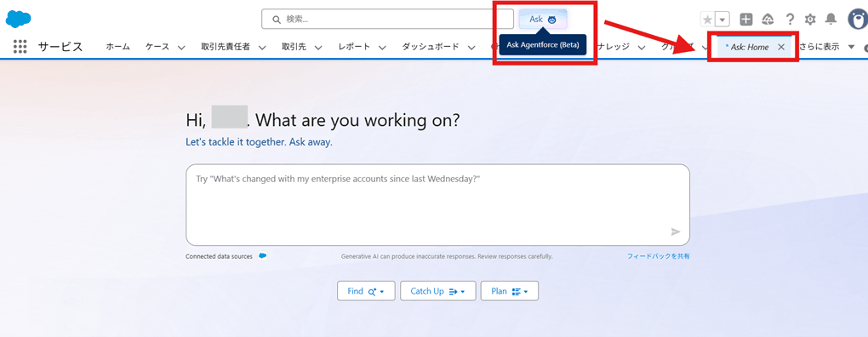
Task: Open the Setup gear menu
Action: [x=810, y=20]
